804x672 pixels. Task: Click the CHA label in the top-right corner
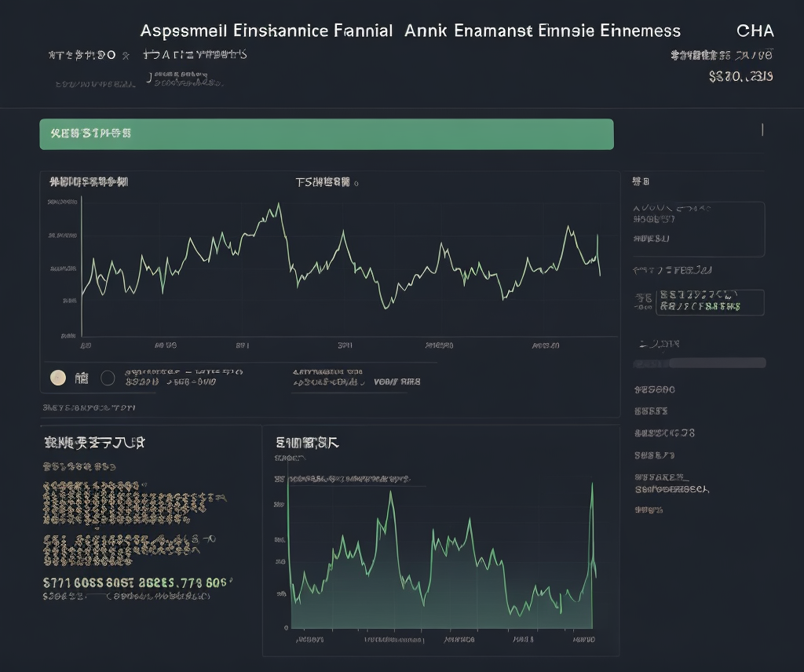(755, 31)
